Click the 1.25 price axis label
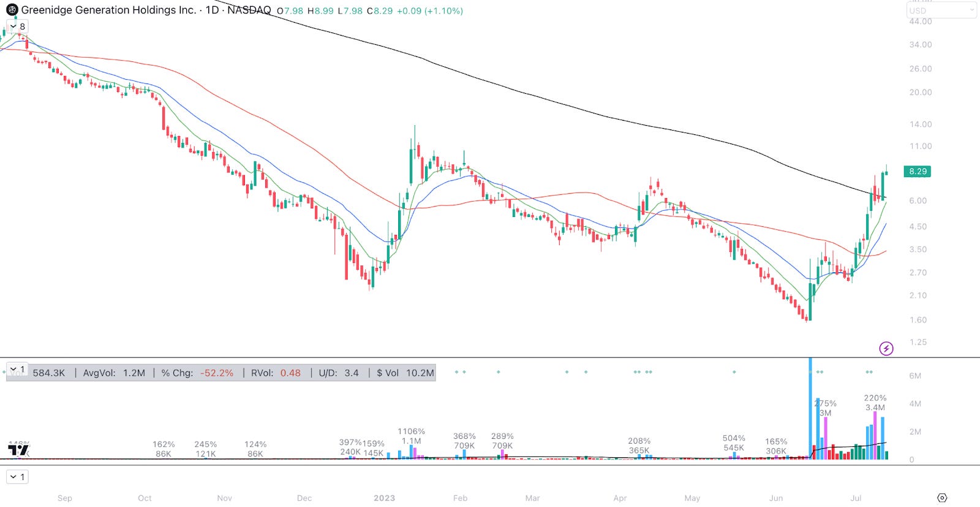Screen dimensions: 980x507 918,342
